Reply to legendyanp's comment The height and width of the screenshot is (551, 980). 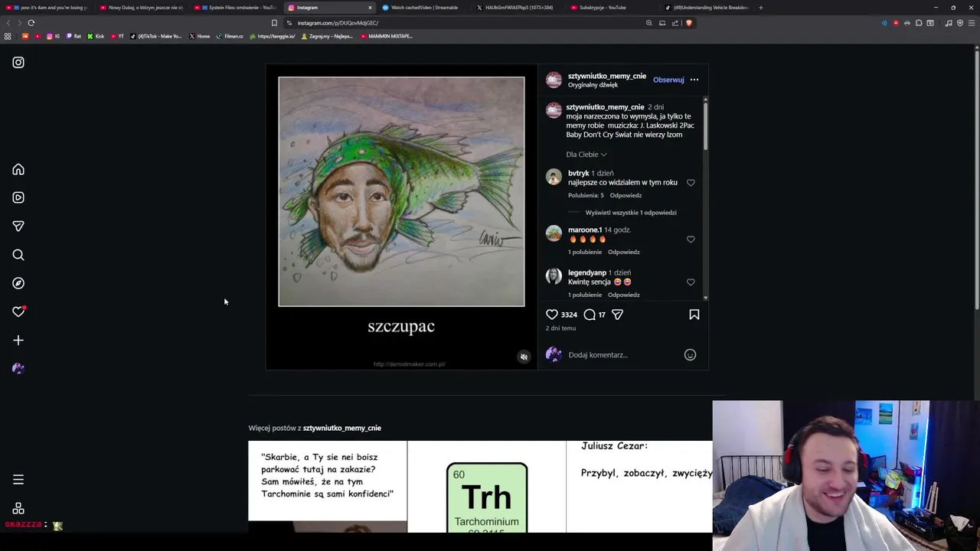click(x=623, y=295)
